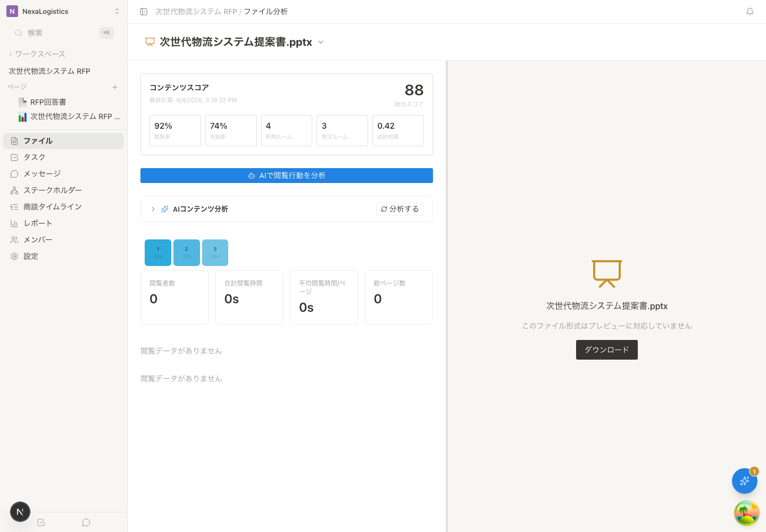Click the 設定 gear icon
Viewport: 766px width, 532px height.
point(14,256)
